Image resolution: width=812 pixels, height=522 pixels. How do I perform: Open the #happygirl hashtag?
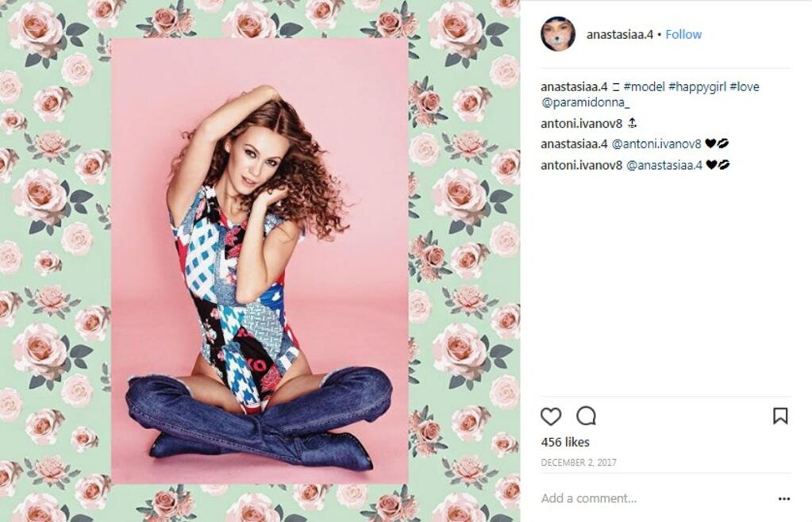[697, 86]
